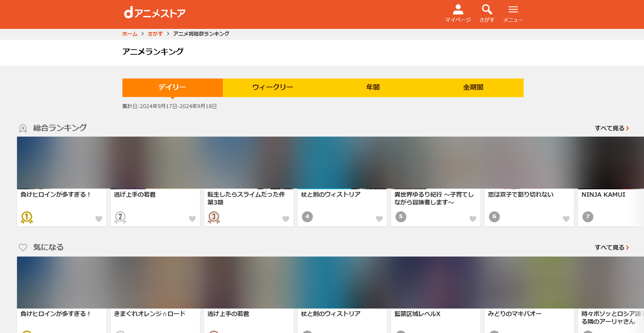Open すべて見る for 気になる
Viewport: 644px width, 333px height.
612,247
